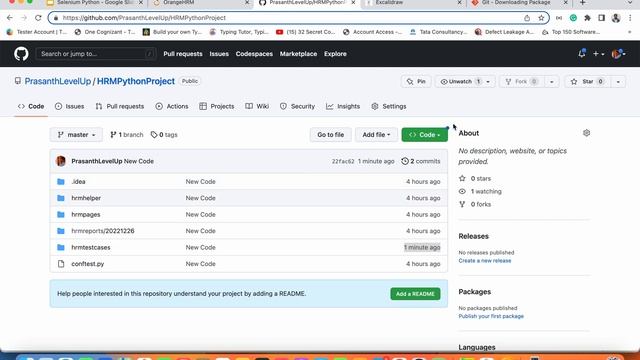Click the Chrome profile avatar

tap(616, 18)
